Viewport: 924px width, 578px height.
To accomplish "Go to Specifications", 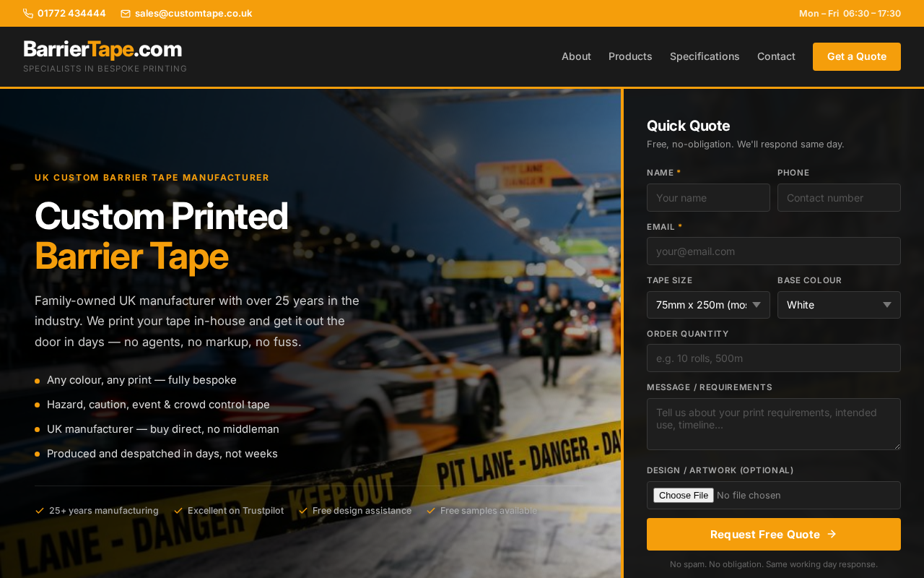I will coord(705,56).
